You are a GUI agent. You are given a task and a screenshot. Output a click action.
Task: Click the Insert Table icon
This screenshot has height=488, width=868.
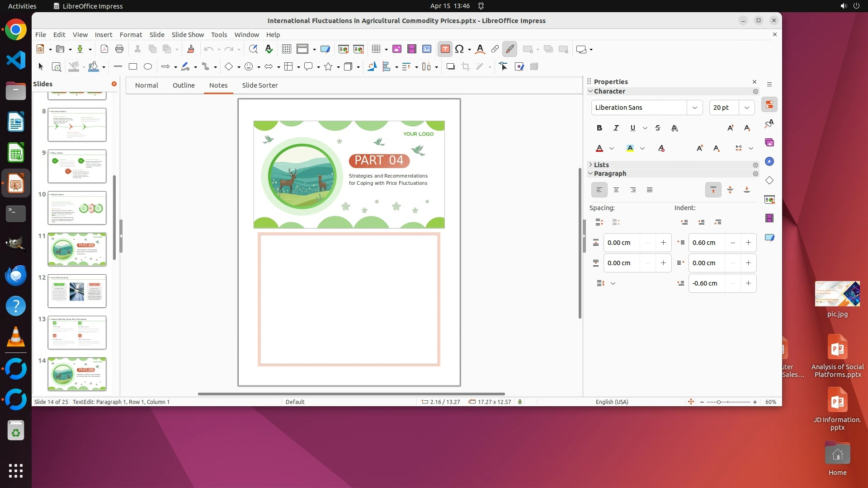click(376, 49)
